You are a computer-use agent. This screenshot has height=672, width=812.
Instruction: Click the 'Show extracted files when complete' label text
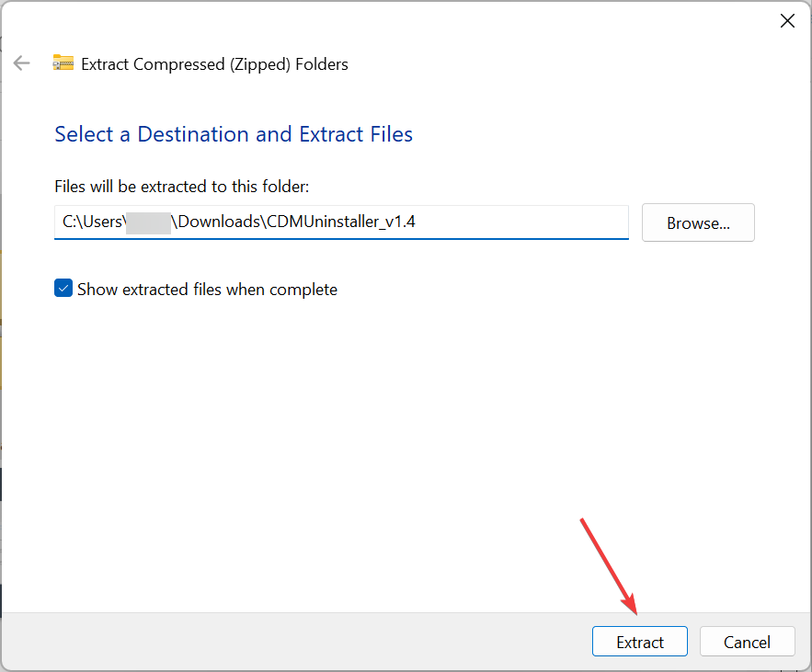tap(207, 289)
